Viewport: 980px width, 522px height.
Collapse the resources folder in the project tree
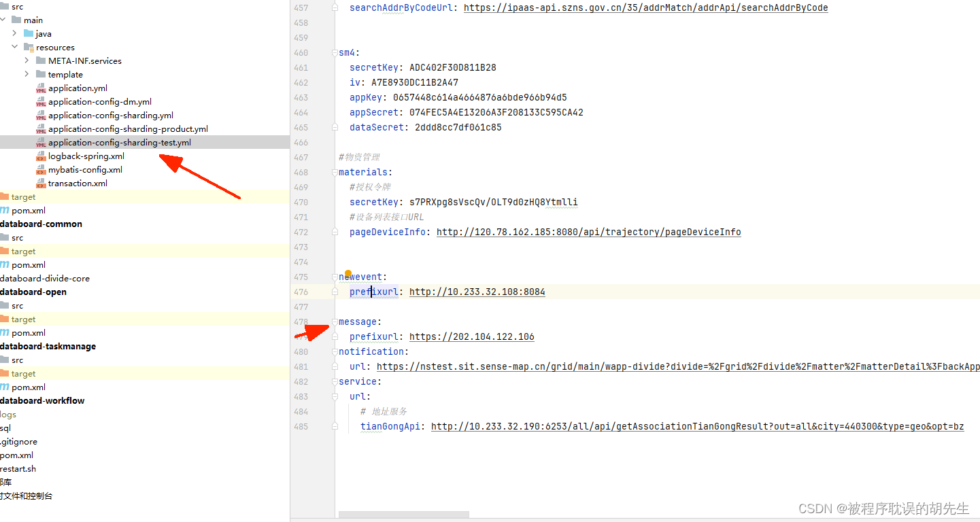(x=15, y=47)
